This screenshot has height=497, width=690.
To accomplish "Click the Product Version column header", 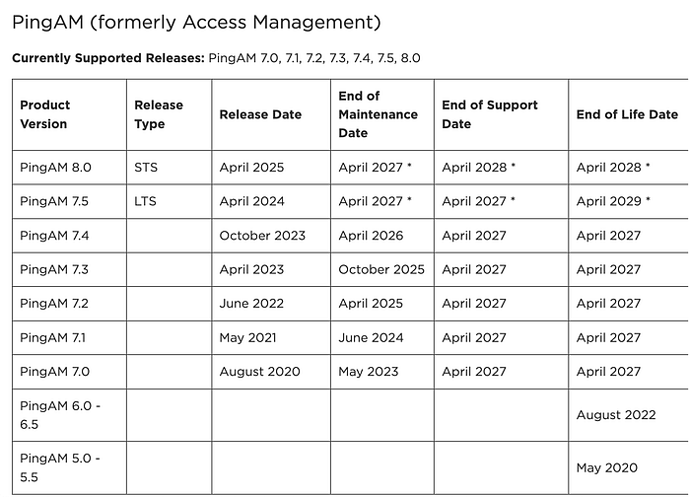I will tap(45, 114).
